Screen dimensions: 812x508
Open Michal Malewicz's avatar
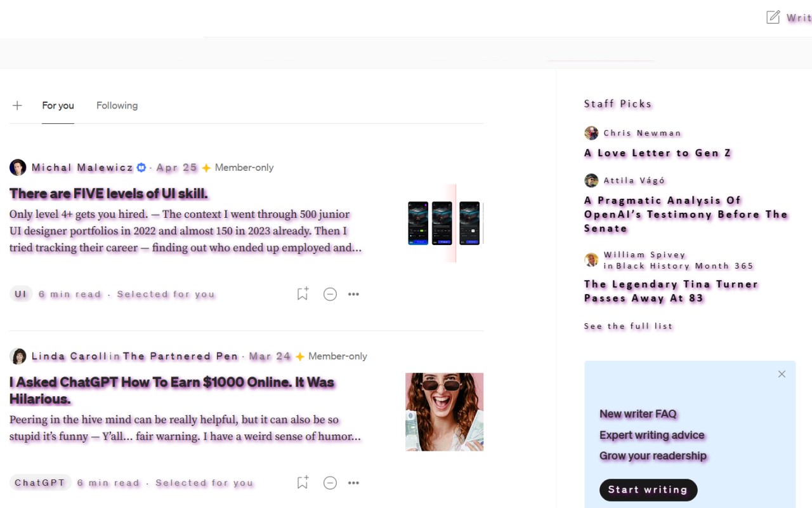(x=18, y=168)
